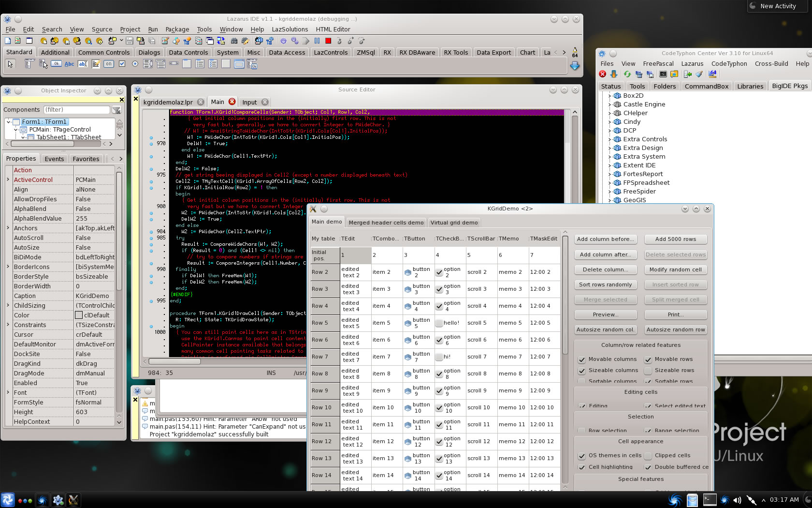This screenshot has height=508, width=812.
Task: Toggle Double buffered cells checkbox
Action: pyautogui.click(x=648, y=467)
